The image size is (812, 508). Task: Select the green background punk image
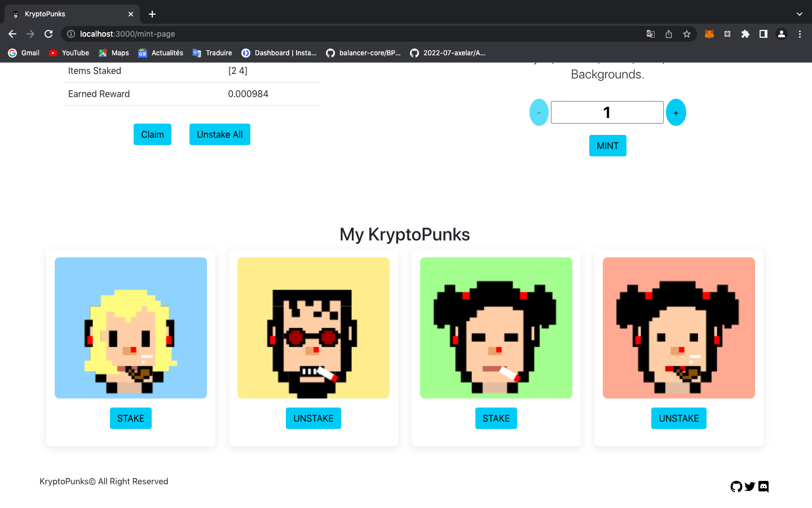point(496,328)
